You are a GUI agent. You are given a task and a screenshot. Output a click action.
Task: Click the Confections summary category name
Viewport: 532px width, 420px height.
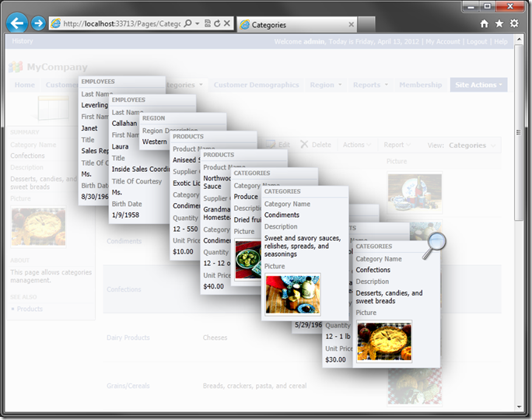click(x=27, y=156)
